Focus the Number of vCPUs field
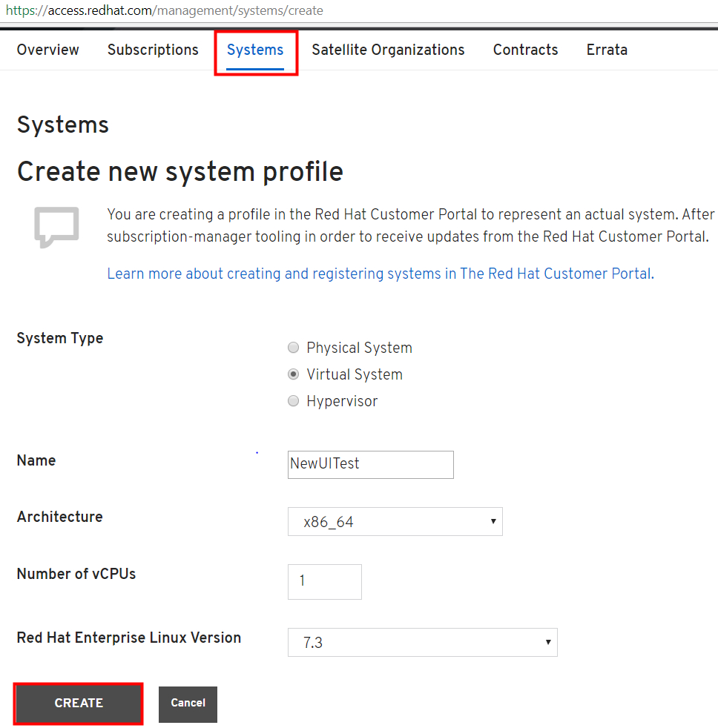The width and height of the screenshot is (718, 728). tap(324, 581)
